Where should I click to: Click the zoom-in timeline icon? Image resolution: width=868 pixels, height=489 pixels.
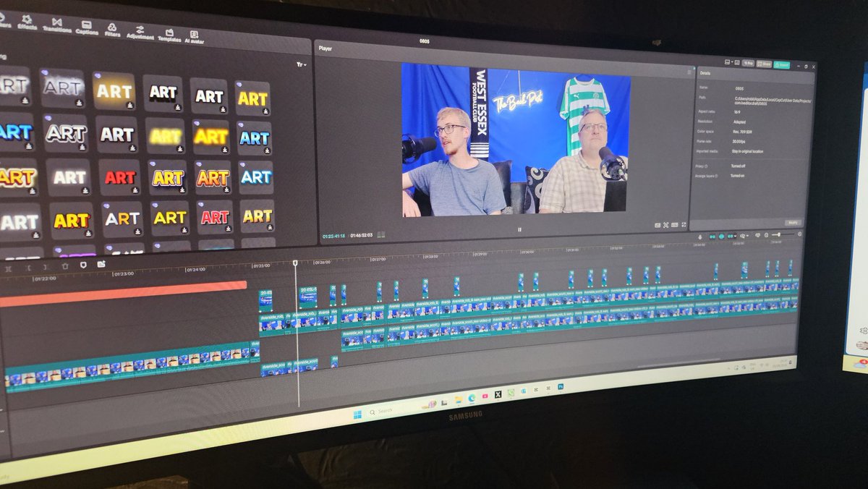799,234
